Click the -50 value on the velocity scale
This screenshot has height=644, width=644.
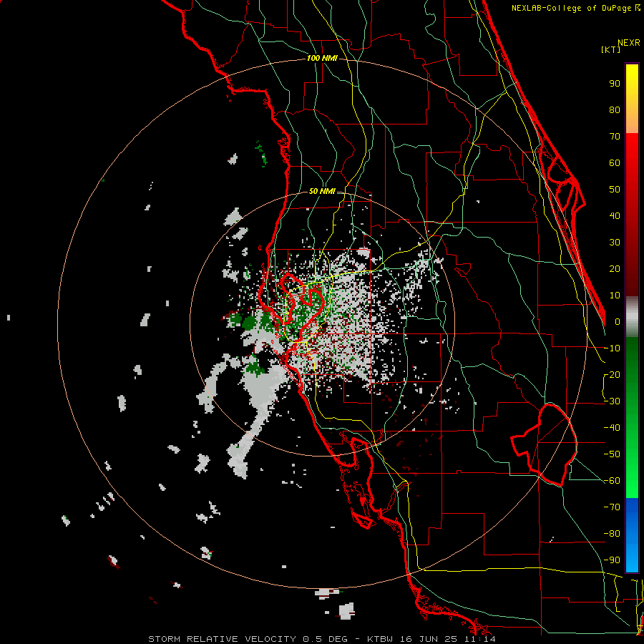612,454
